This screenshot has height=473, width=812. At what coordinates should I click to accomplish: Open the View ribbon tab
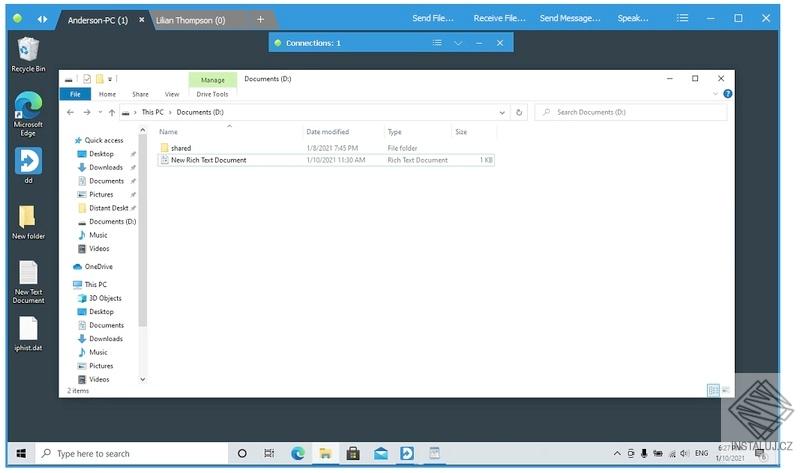[172, 94]
